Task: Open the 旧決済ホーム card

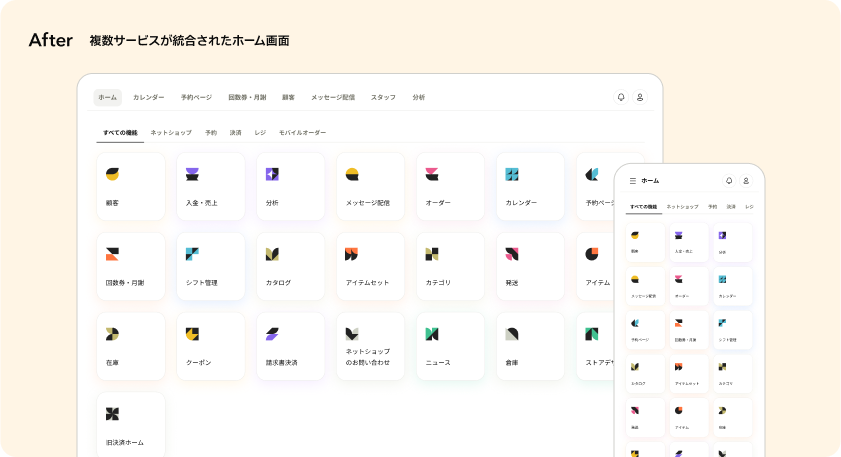Action: 130,426
